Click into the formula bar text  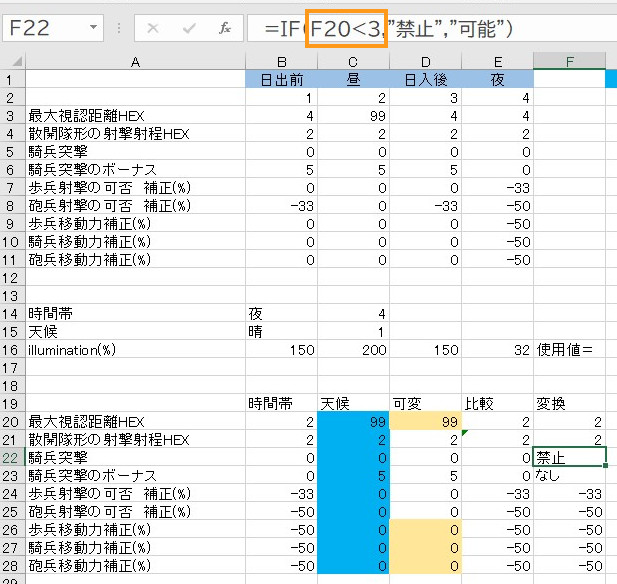(432, 28)
